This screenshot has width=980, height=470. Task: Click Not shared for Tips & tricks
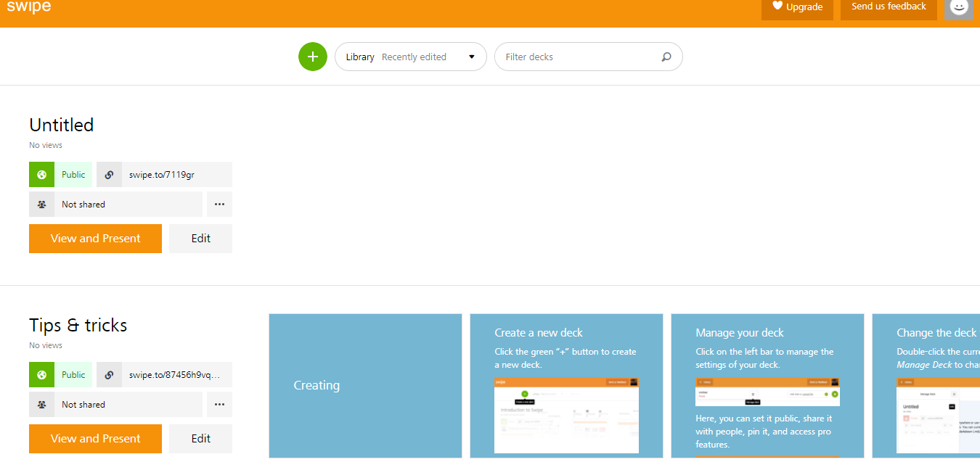[x=128, y=405]
